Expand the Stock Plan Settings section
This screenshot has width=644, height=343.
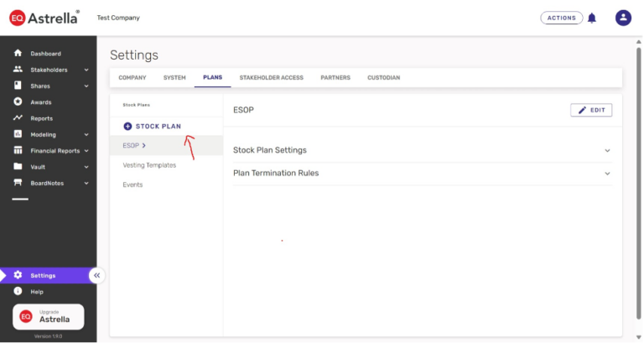tap(607, 150)
